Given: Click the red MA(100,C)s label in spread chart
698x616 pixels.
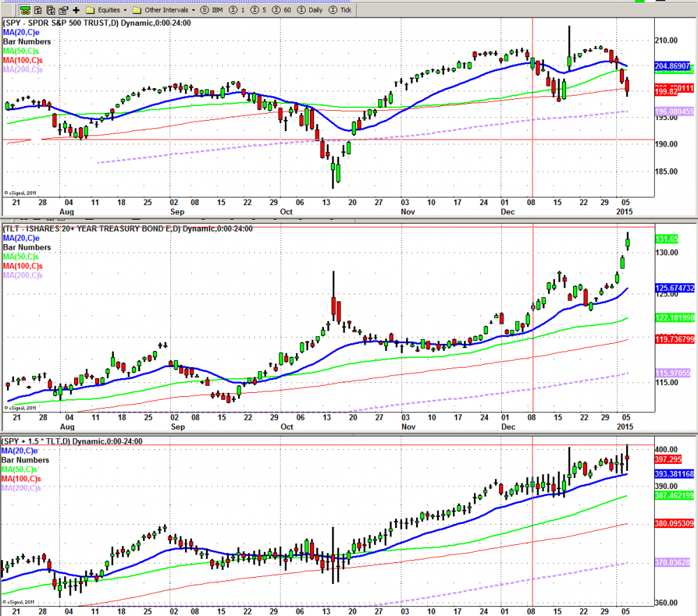Looking at the screenshot, I should [x=21, y=479].
